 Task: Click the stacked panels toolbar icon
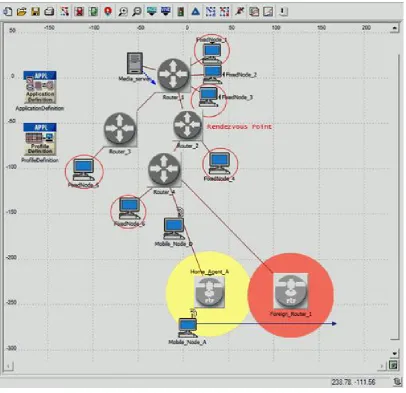tap(254, 12)
